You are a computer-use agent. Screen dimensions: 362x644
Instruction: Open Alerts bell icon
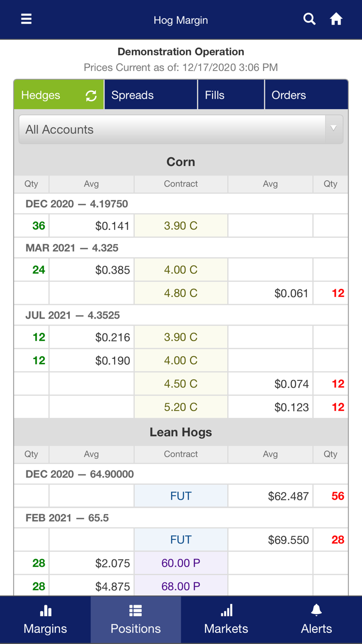pos(316,611)
